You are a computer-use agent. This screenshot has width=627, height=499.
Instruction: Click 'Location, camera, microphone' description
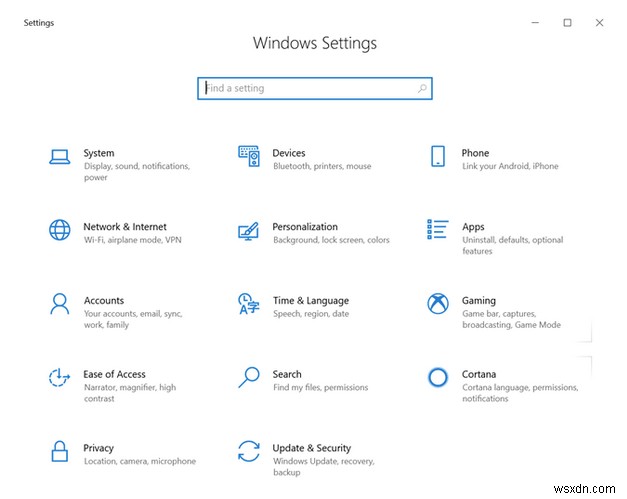point(140,461)
